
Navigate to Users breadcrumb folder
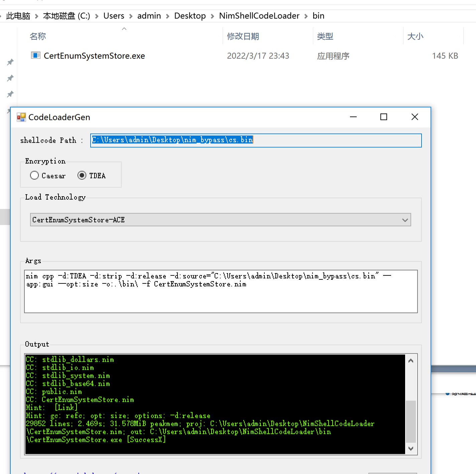(x=114, y=16)
